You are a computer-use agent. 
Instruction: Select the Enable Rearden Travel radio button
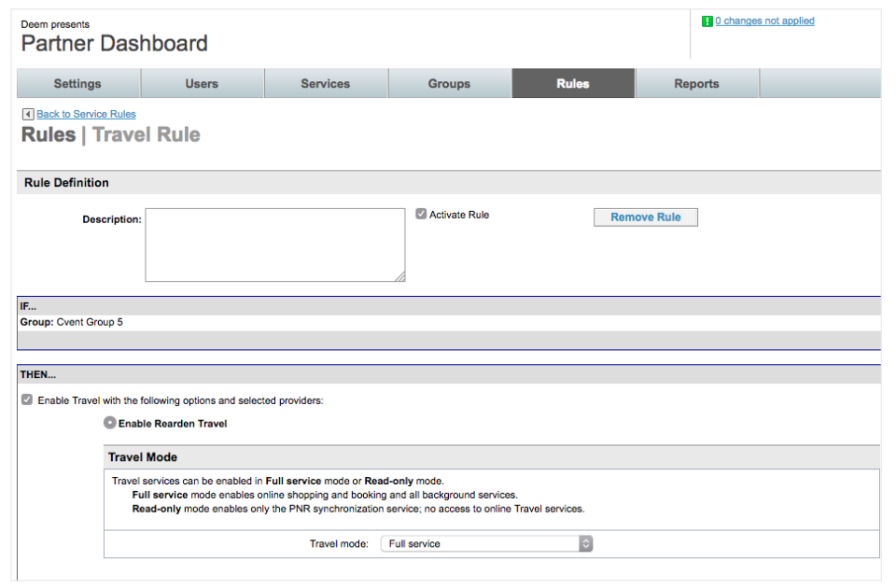point(110,423)
